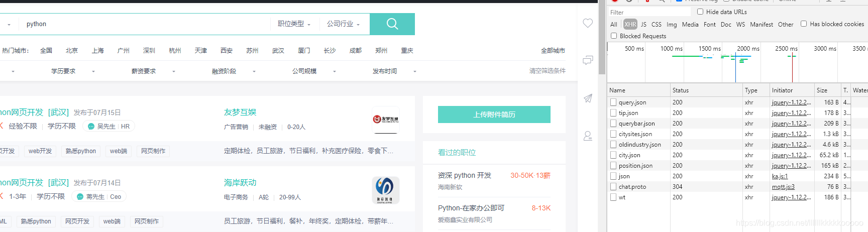Click the file icon beside tip.json
Screen dimensions: 868x232
(x=613, y=112)
